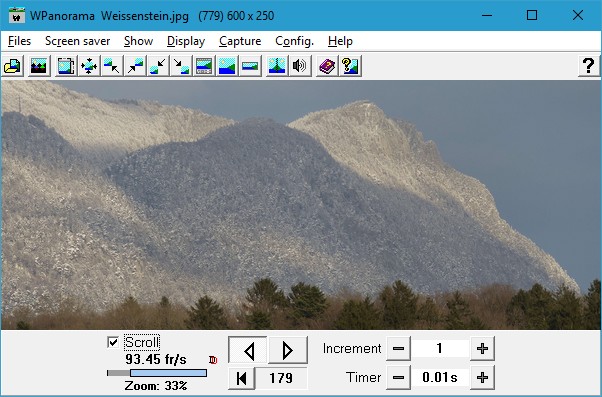Open the Display menu
This screenshot has width=602, height=397.
coord(186,41)
